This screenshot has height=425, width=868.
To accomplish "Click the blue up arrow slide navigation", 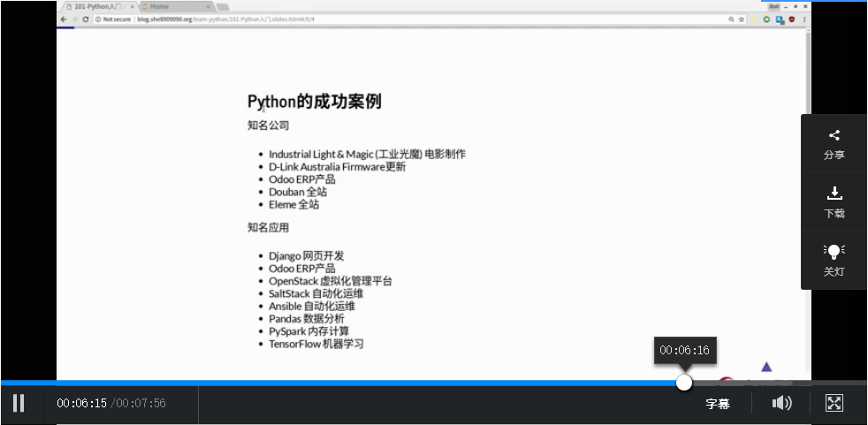I will point(766,367).
